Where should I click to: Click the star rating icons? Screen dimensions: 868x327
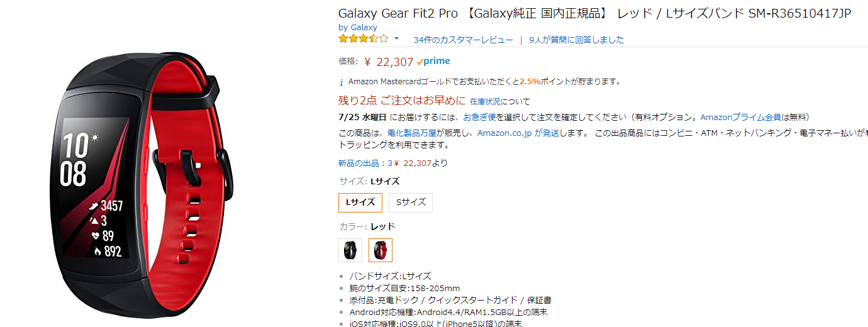[x=363, y=39]
